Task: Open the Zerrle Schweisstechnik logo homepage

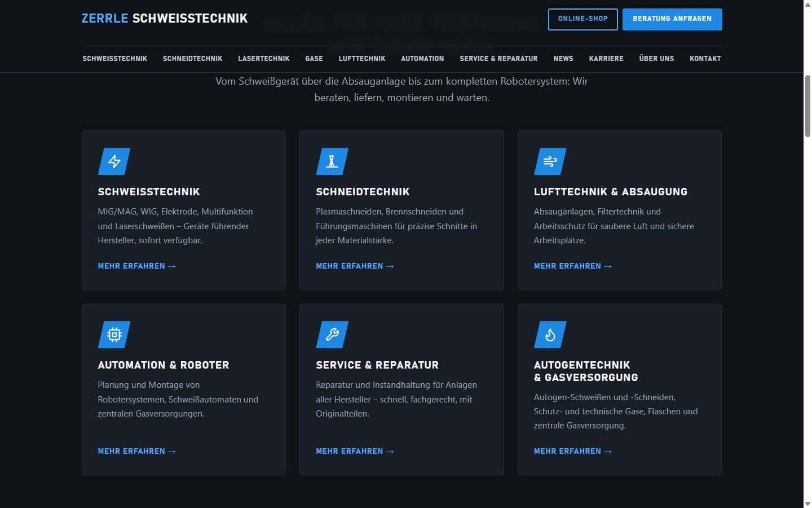Action: point(165,19)
